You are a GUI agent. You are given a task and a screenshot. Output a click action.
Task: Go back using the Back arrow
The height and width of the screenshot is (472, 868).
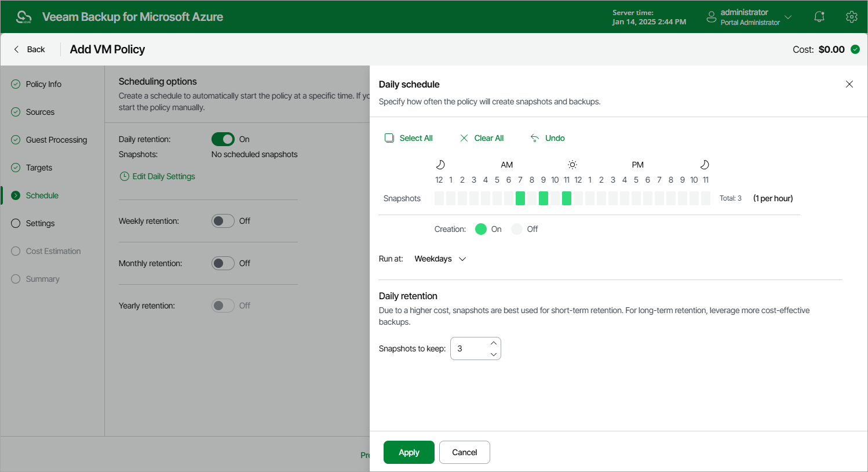click(x=16, y=49)
